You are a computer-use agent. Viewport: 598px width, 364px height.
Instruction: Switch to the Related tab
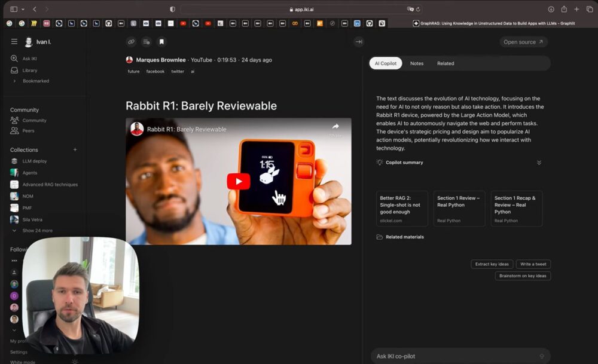tap(446, 63)
